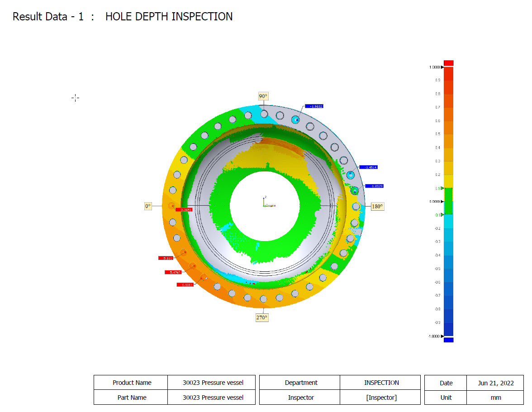Click the HOLE DEPTH INSPECTION title

(x=169, y=17)
